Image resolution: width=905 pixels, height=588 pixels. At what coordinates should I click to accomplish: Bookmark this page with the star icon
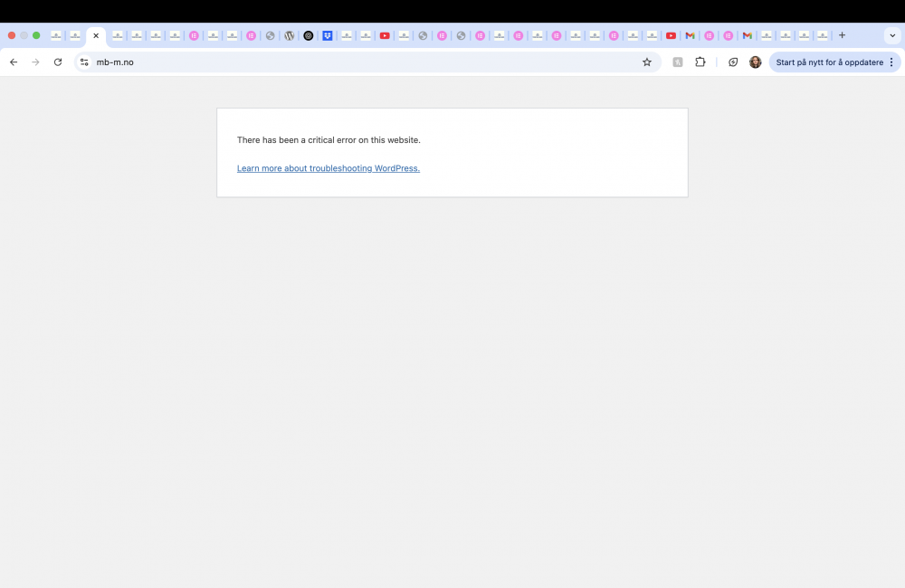click(x=647, y=62)
